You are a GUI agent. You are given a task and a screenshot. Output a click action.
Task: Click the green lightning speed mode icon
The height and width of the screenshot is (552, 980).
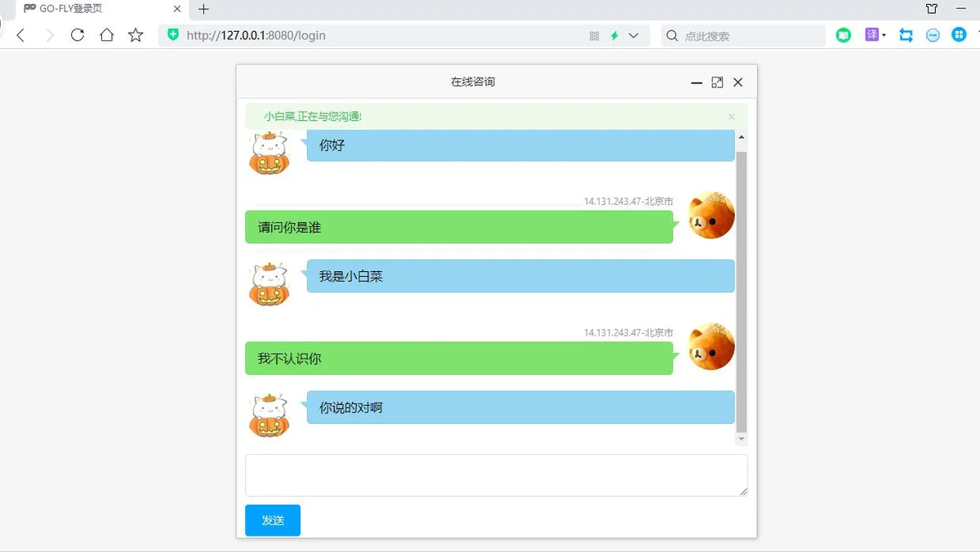614,36
